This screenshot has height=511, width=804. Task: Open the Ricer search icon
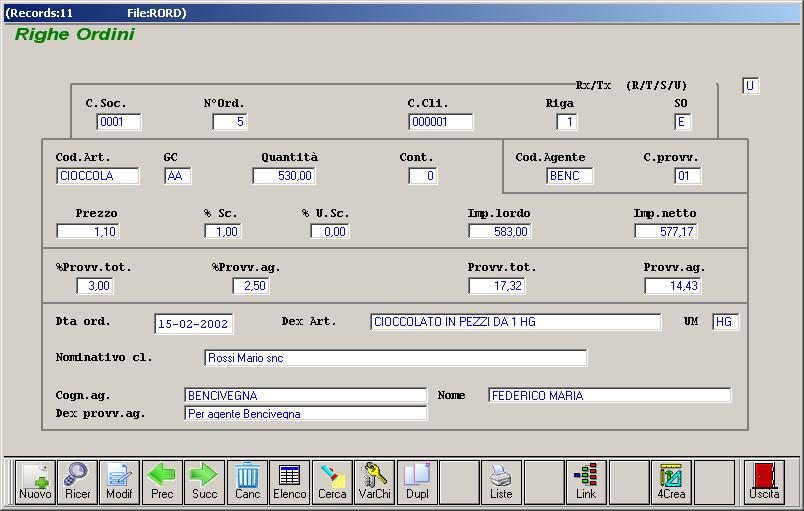tap(77, 482)
